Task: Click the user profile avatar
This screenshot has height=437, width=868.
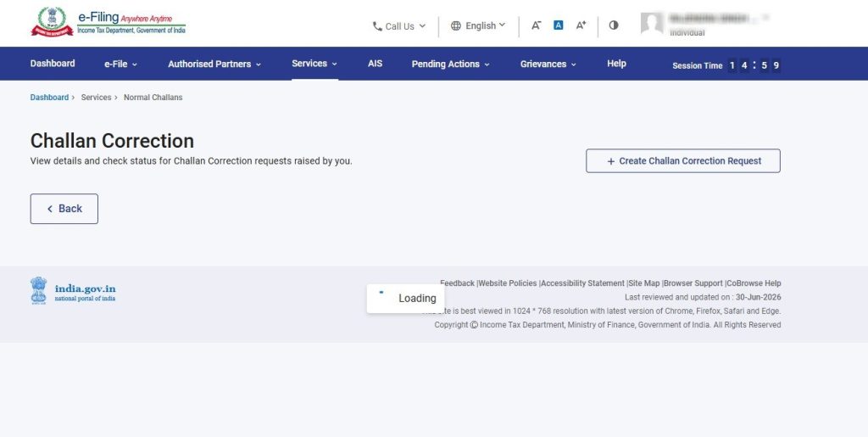Action: click(652, 24)
